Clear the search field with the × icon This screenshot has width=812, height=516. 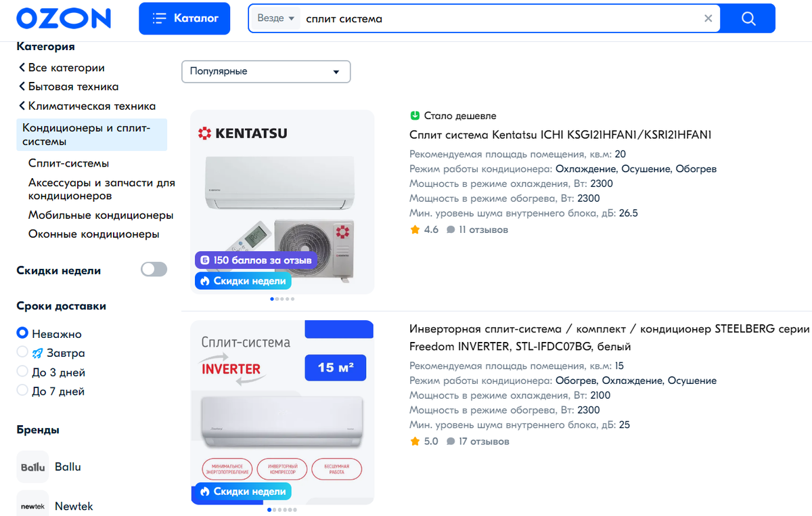pyautogui.click(x=708, y=18)
